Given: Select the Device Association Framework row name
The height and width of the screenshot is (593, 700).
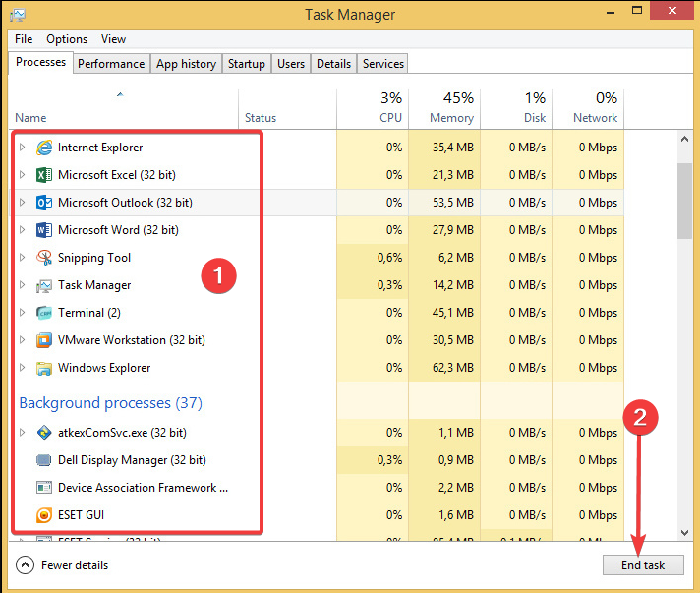Looking at the screenshot, I should (143, 488).
